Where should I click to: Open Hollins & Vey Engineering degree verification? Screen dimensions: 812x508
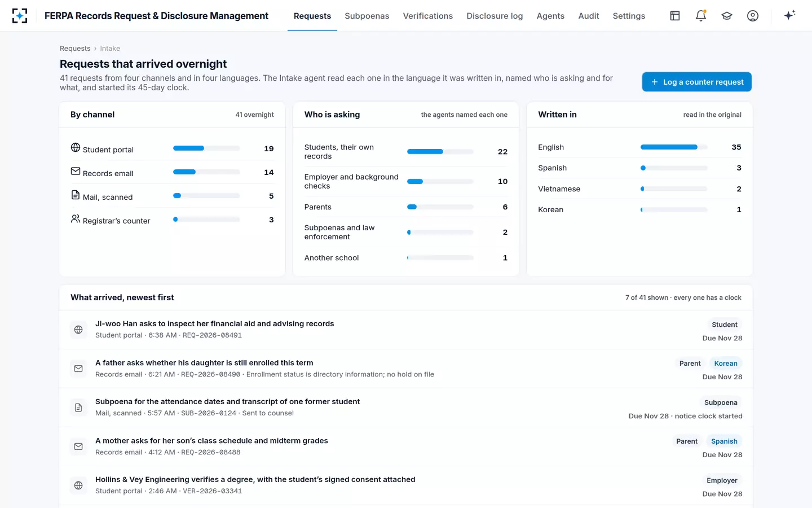coord(255,479)
